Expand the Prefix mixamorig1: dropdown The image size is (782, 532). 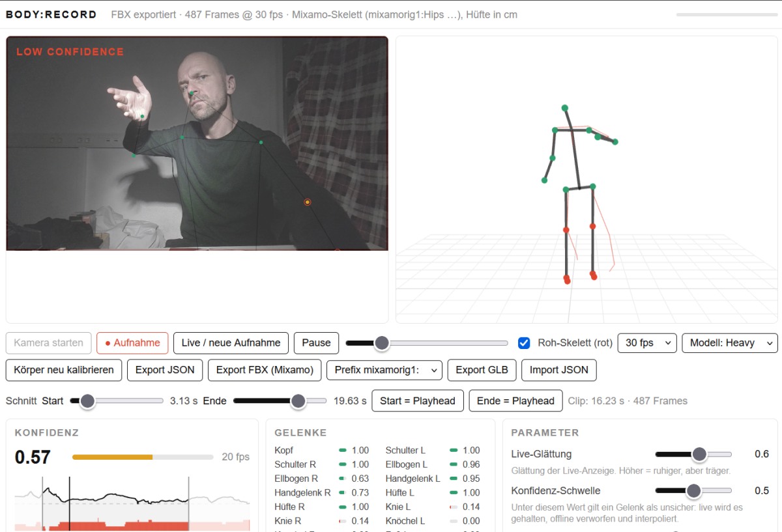pyautogui.click(x=384, y=370)
